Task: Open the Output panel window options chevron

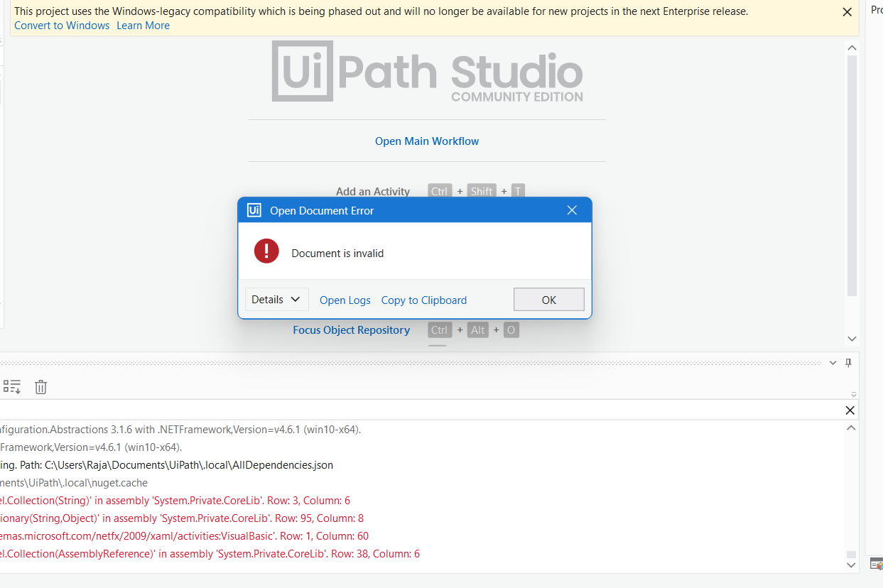Action: tap(833, 363)
